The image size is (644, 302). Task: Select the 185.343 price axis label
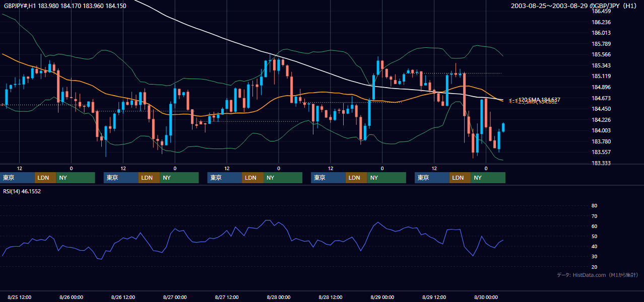click(601, 65)
